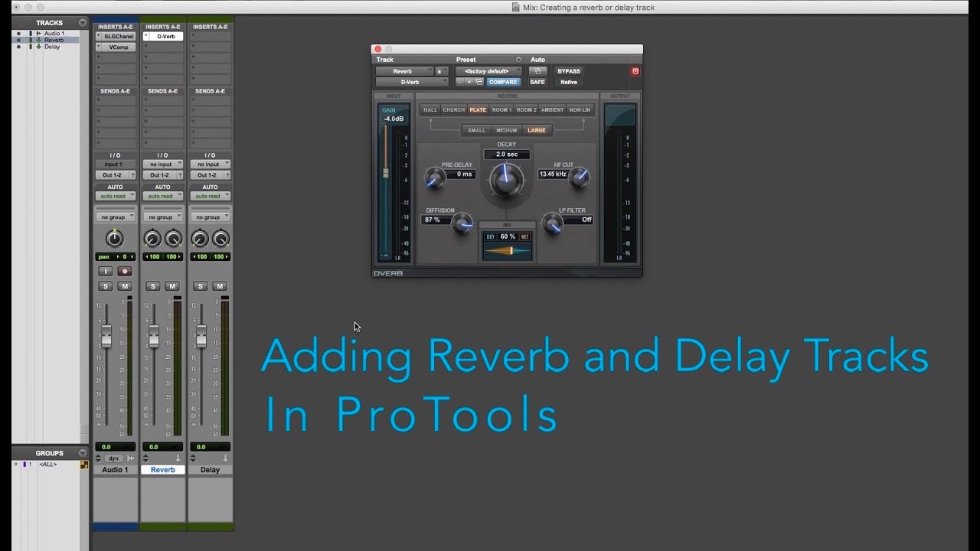Mute the Audio 1 track
This screenshot has height=551, width=980.
[125, 286]
